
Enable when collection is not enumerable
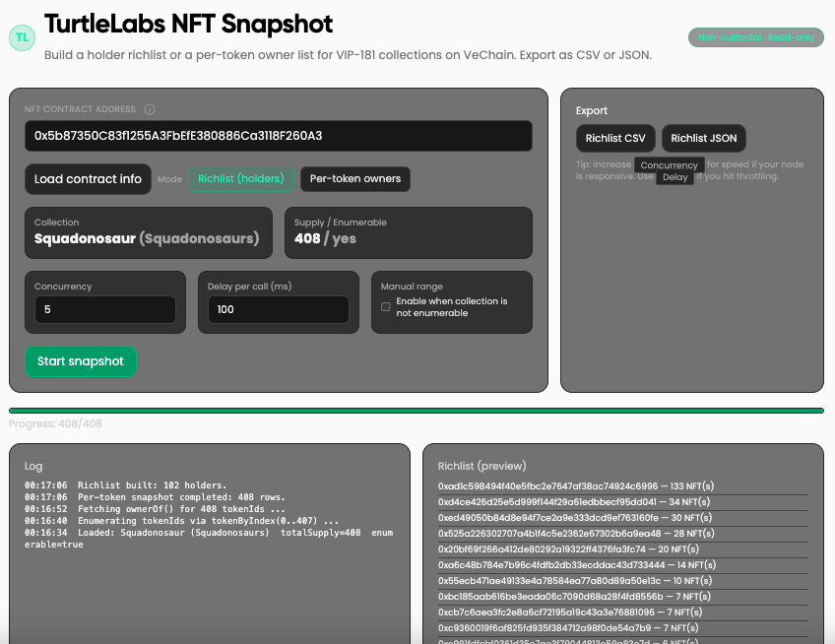pos(386,306)
